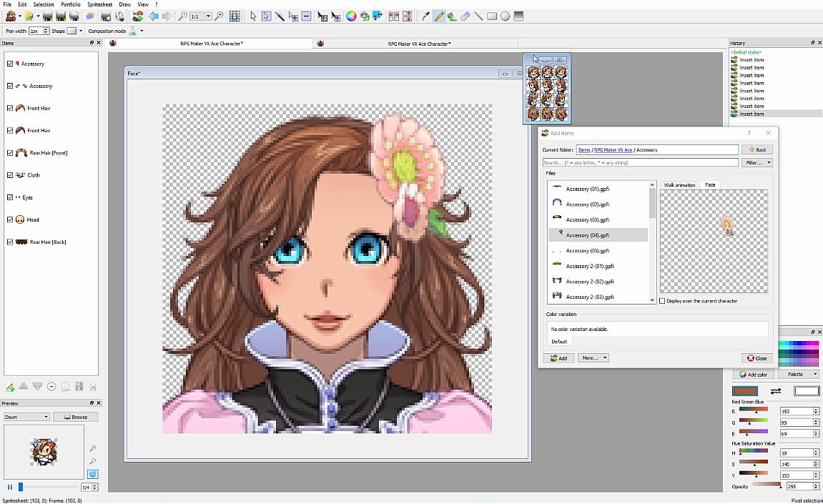Open the 'Down' direction dropdown in Preview

click(x=26, y=416)
